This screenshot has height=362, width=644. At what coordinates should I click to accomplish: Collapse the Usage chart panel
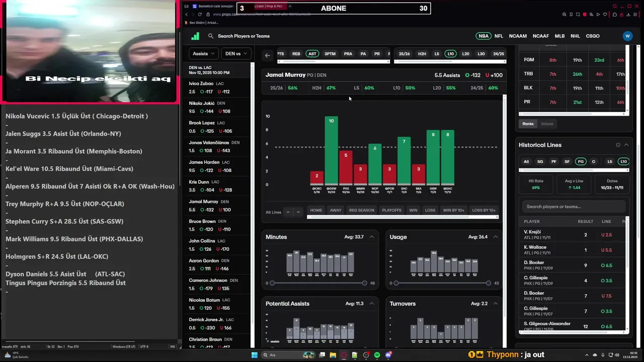(496, 237)
